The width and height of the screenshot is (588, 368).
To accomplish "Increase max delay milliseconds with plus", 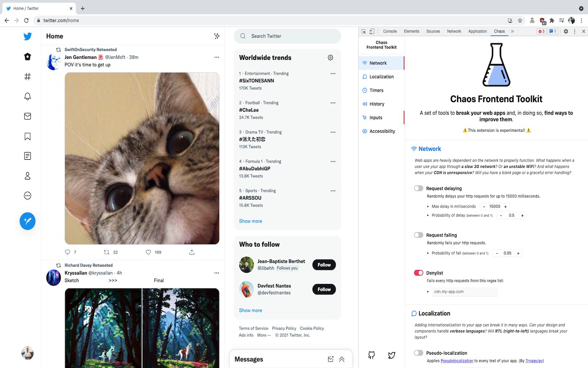I will coord(506,207).
